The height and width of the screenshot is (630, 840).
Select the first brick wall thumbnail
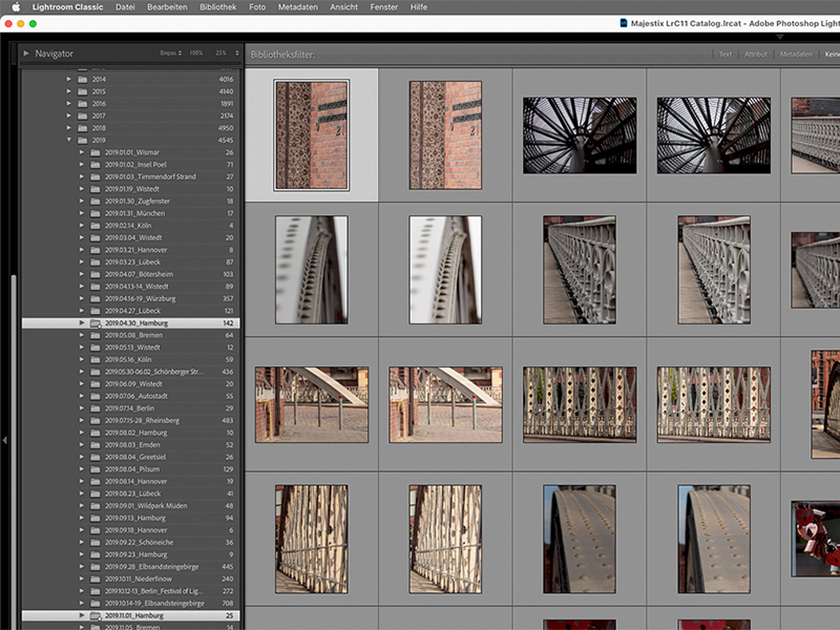point(311,135)
